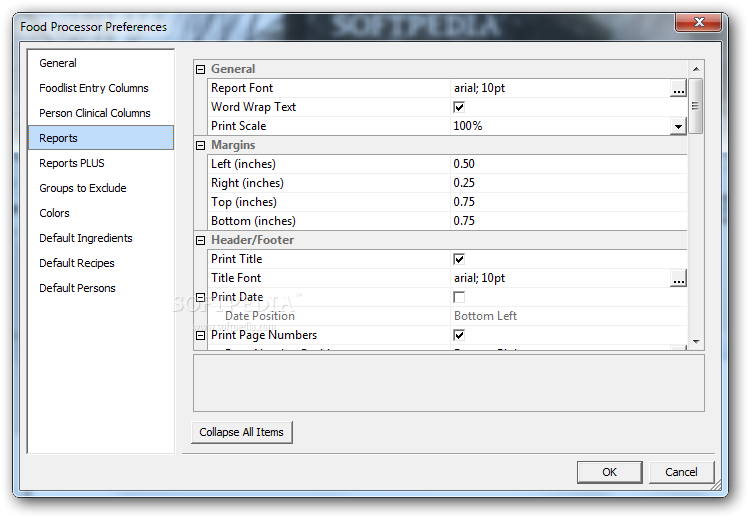Edit the Left (inches) value 0.50
The height and width of the screenshot is (518, 749).
coord(568,164)
